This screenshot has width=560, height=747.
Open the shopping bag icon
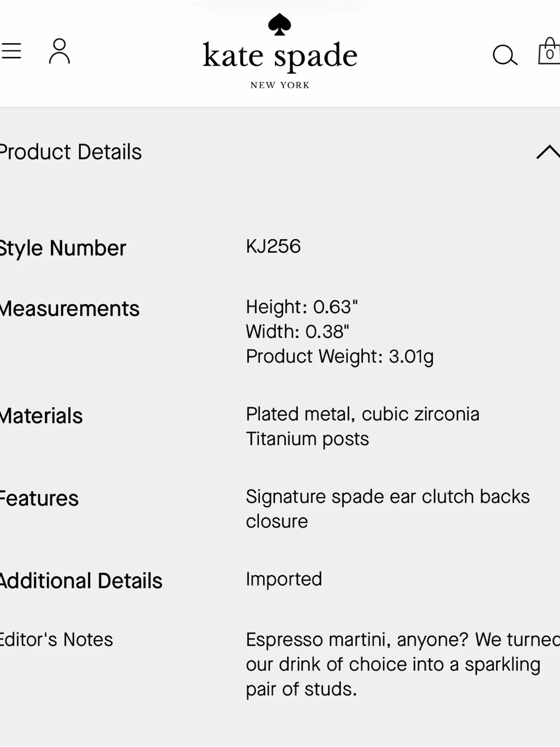(x=549, y=52)
